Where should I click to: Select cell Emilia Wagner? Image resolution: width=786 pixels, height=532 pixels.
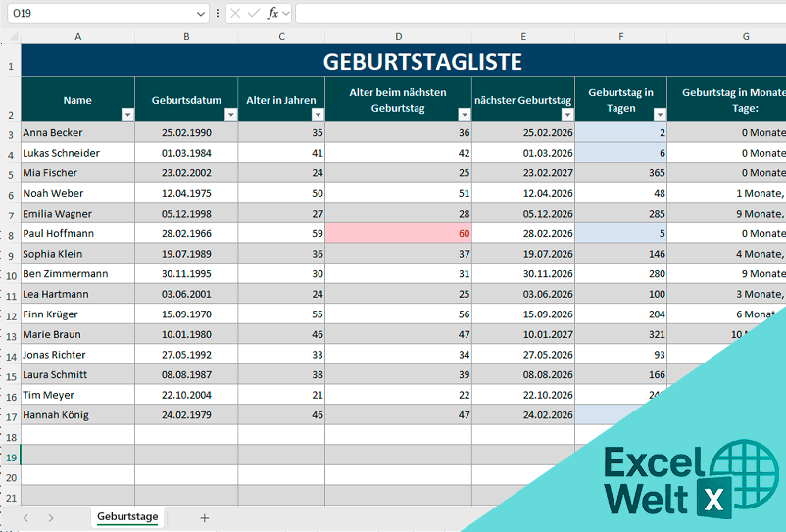(x=77, y=214)
